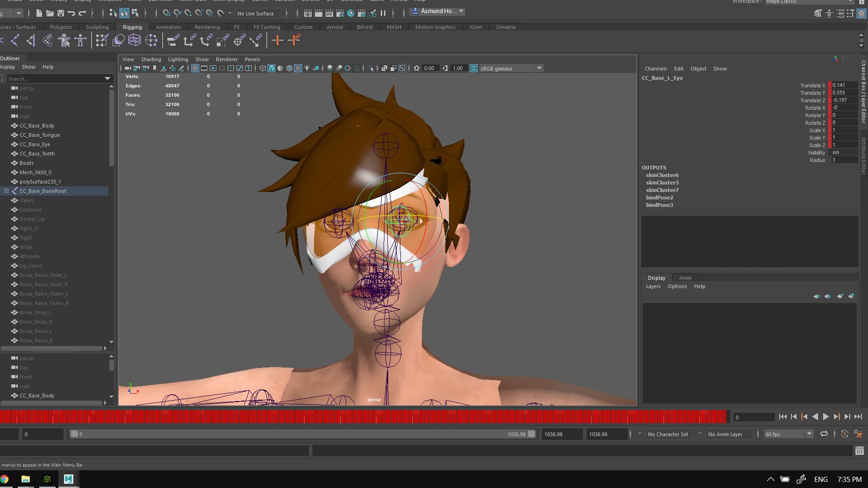Click the Redo arrow in status line

82,13
